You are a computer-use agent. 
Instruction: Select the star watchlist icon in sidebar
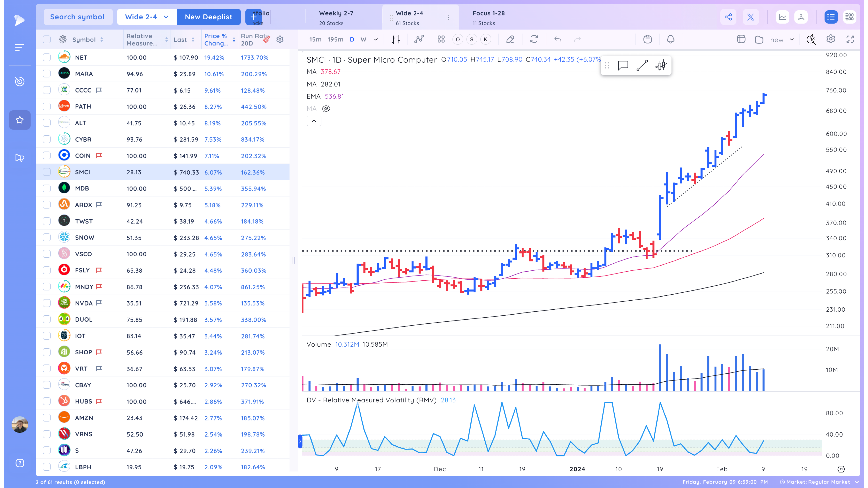coord(20,120)
